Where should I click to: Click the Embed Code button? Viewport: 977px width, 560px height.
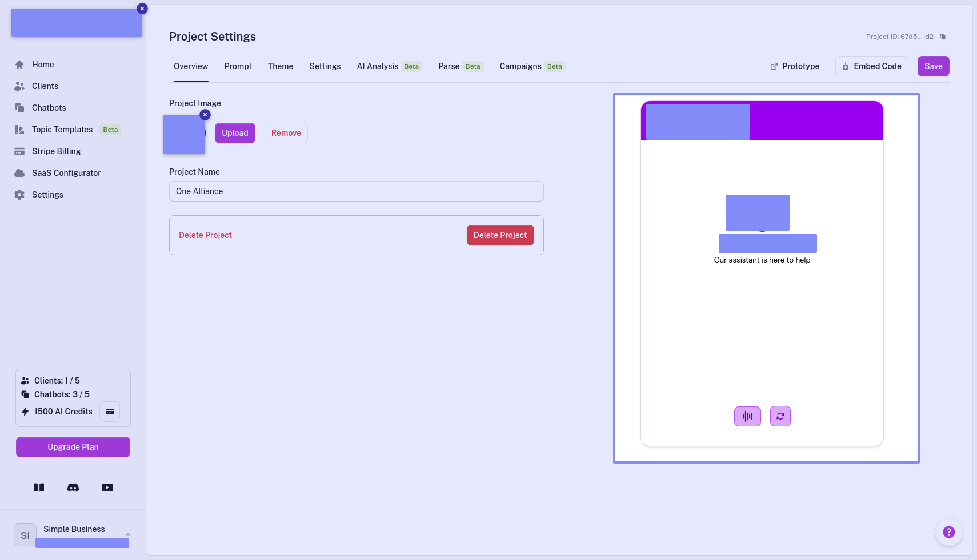(871, 66)
